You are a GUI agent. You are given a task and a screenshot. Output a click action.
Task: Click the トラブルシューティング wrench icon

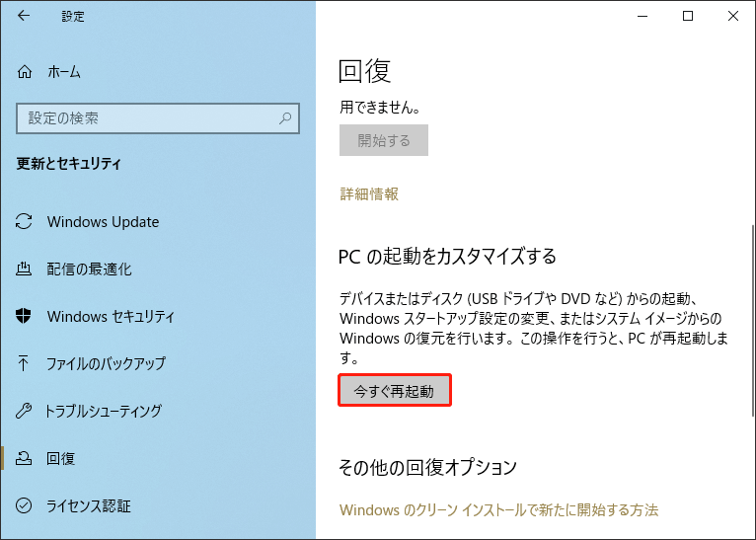coord(24,411)
